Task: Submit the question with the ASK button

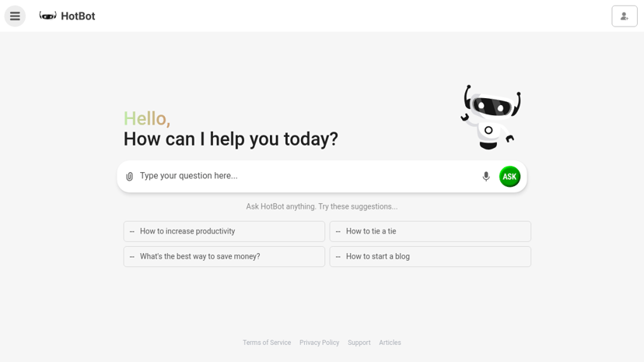Action: pyautogui.click(x=509, y=176)
